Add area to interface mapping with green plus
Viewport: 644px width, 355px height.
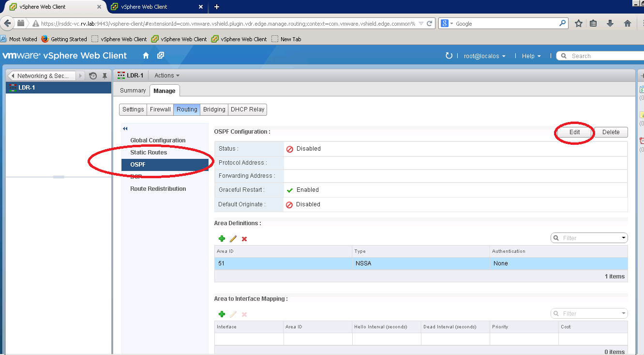pyautogui.click(x=222, y=314)
